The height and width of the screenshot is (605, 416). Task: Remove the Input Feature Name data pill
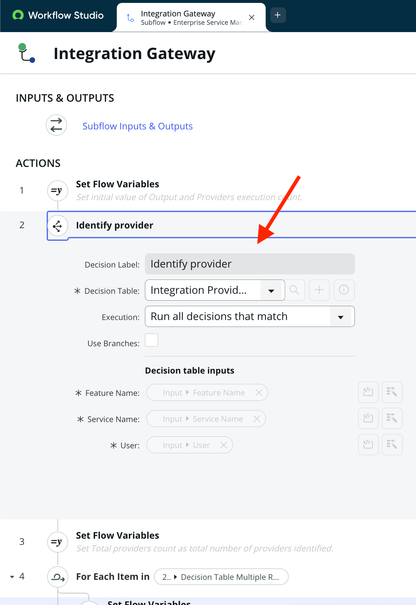point(259,392)
